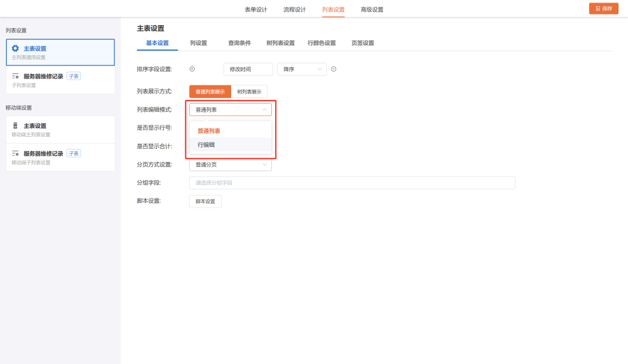The height and width of the screenshot is (364, 628).
Task: Open the 查询条件 tab
Action: point(239,43)
